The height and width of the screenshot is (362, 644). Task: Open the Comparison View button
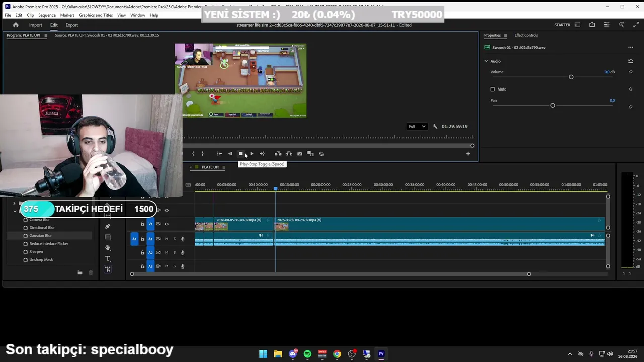pos(310,154)
